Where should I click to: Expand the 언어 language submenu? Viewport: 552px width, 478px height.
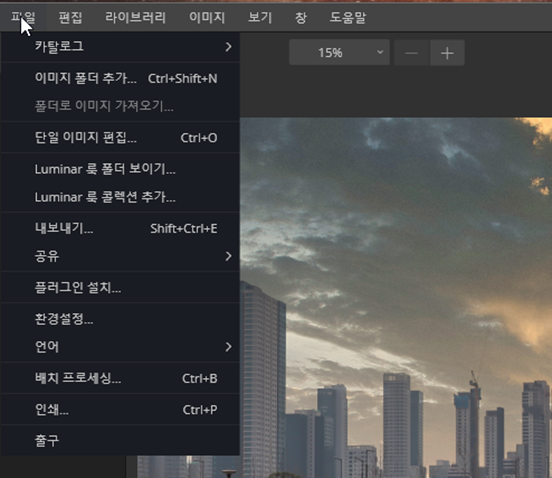(x=120, y=347)
